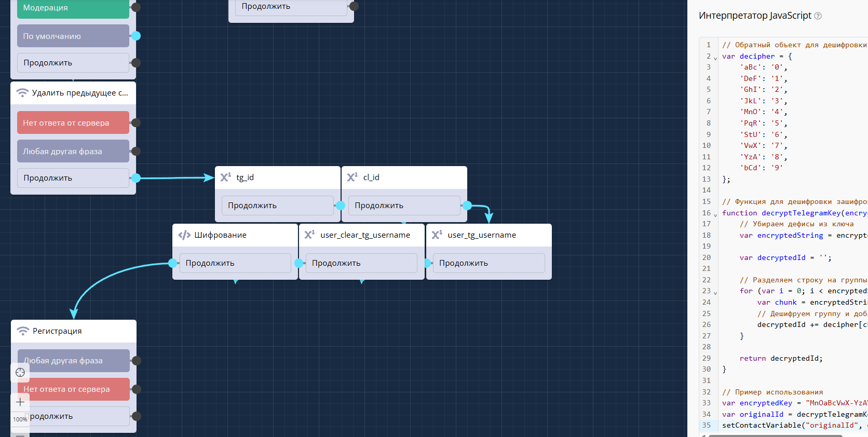Click the code icon on Шифрование block
The height and width of the screenshot is (437, 868).
[184, 235]
